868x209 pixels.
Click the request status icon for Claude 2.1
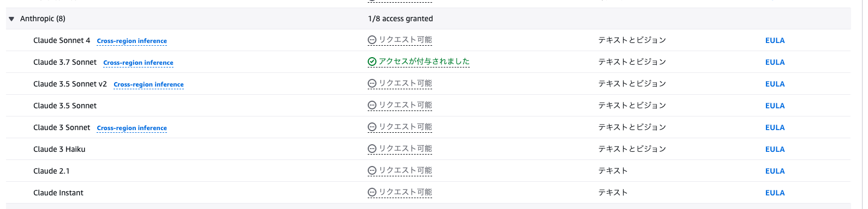pyautogui.click(x=372, y=170)
